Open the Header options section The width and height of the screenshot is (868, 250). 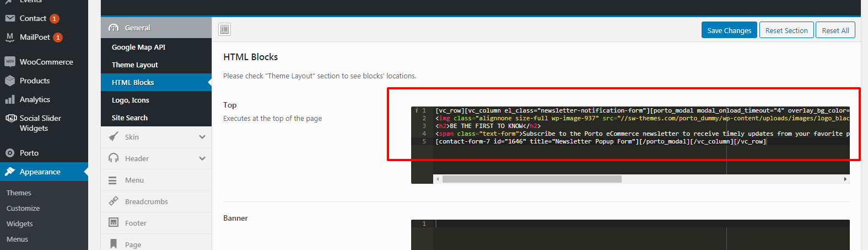(156, 158)
